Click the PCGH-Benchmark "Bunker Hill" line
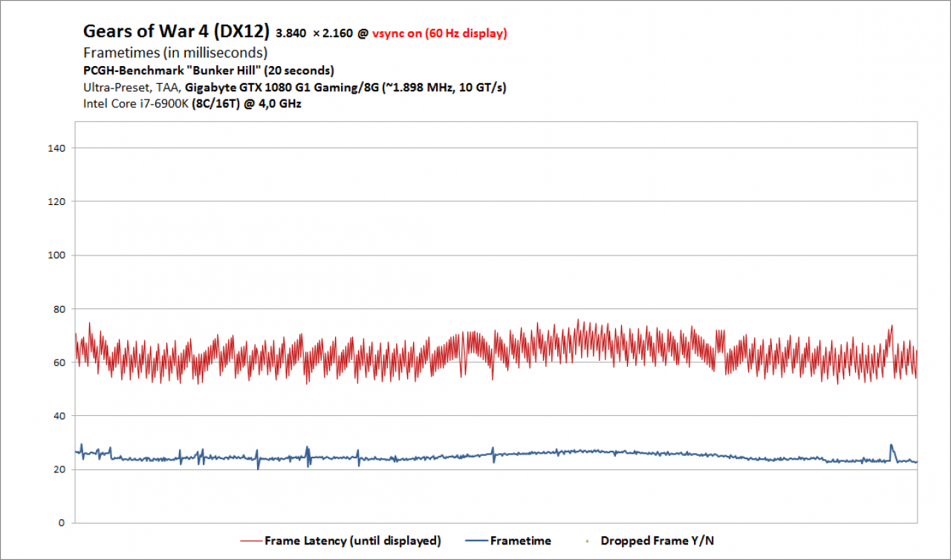951x560 pixels. tap(209, 71)
